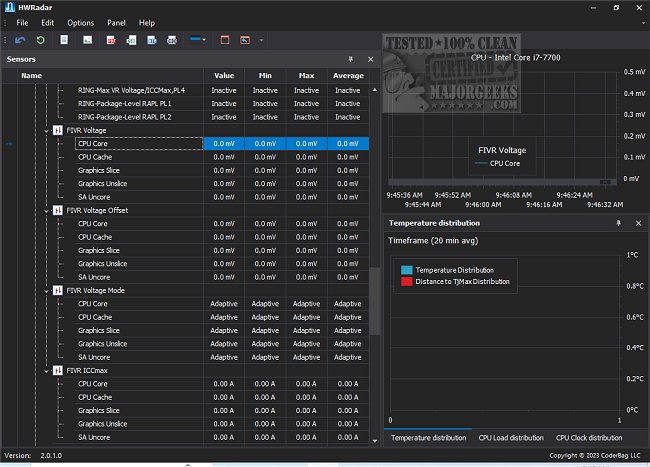The height and width of the screenshot is (467, 650).
Task: Collapse the FIVR Voltage Mode group
Action: tap(45, 290)
